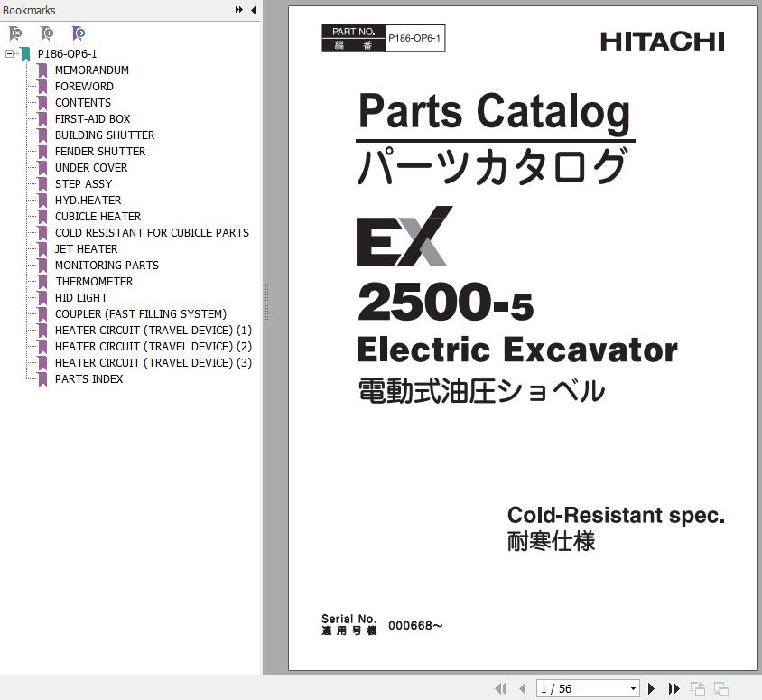Collapse the P186-OP6-1 bookmark tree
762x700 pixels.
click(9, 53)
